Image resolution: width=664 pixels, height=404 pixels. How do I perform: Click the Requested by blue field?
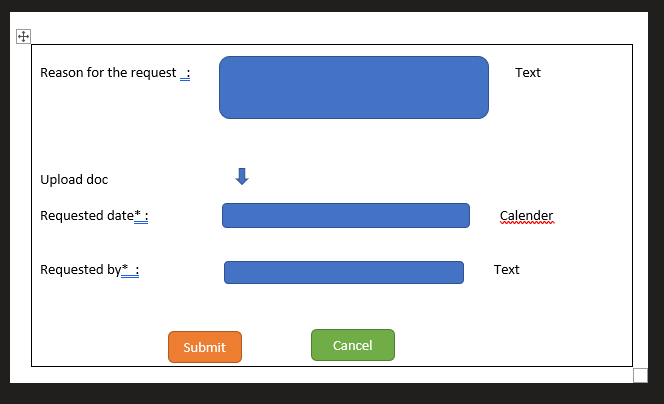tap(343, 272)
